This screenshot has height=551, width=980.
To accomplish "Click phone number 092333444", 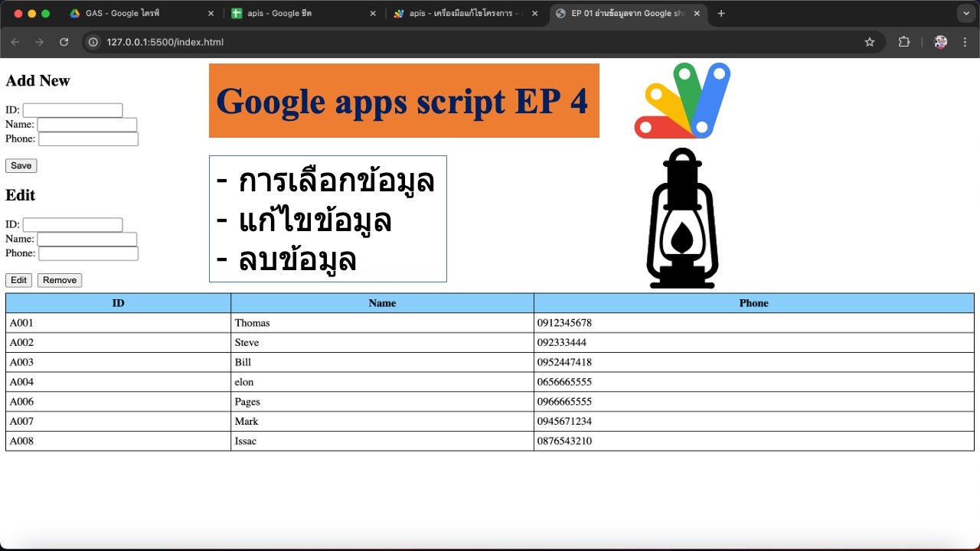I will point(562,343).
